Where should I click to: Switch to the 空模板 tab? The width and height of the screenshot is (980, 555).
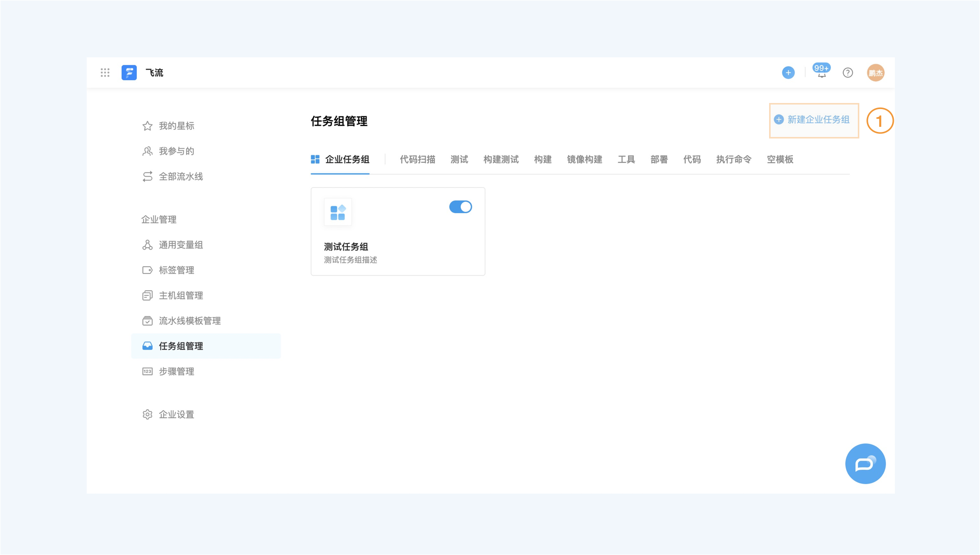tap(780, 160)
